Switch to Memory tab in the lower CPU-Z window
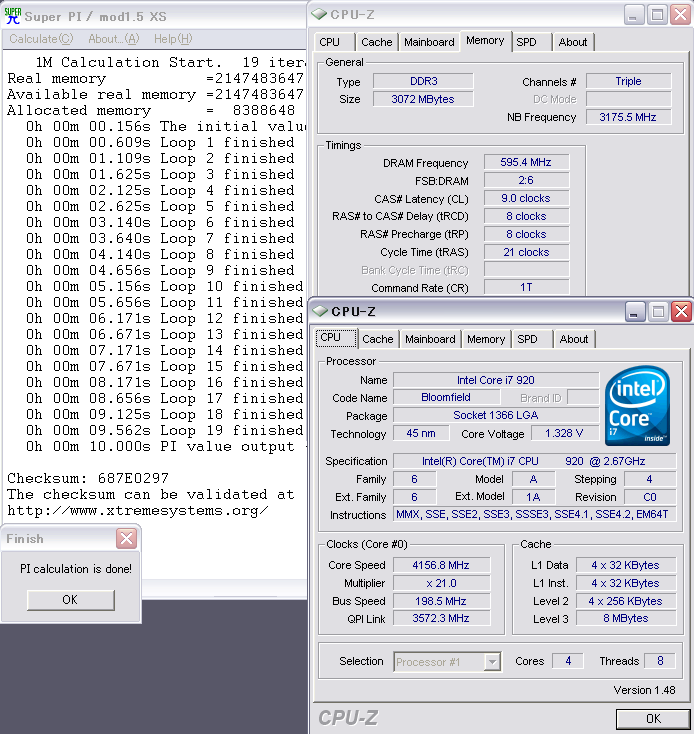 click(x=486, y=339)
